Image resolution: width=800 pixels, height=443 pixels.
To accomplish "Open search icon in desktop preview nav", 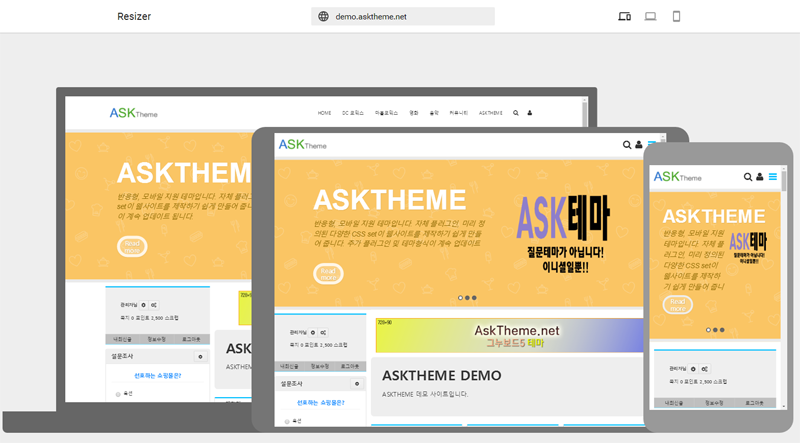I will click(x=516, y=113).
